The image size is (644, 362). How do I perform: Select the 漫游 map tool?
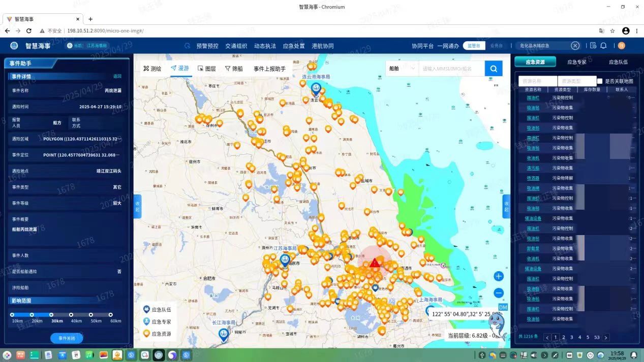click(x=180, y=69)
